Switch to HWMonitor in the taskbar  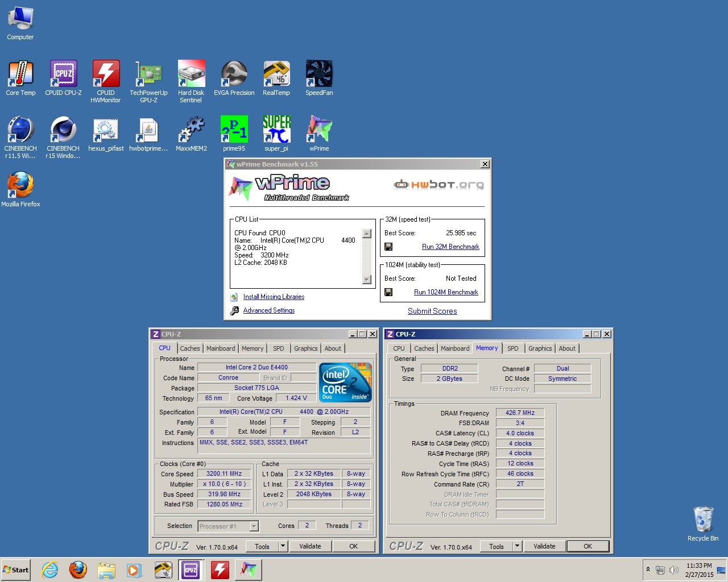click(220, 570)
